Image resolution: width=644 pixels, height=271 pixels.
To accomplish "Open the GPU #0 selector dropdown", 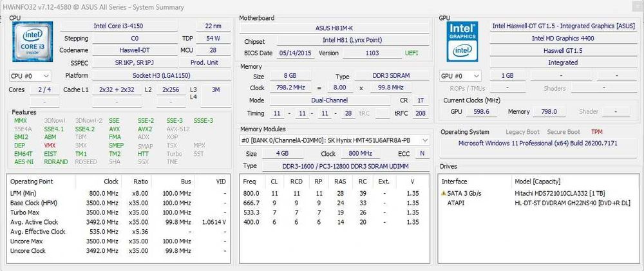I will coord(460,76).
